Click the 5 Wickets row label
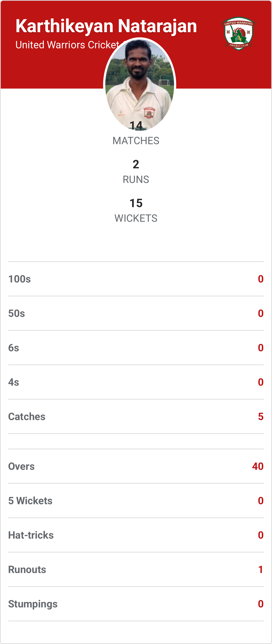272x644 pixels. pyautogui.click(x=30, y=501)
